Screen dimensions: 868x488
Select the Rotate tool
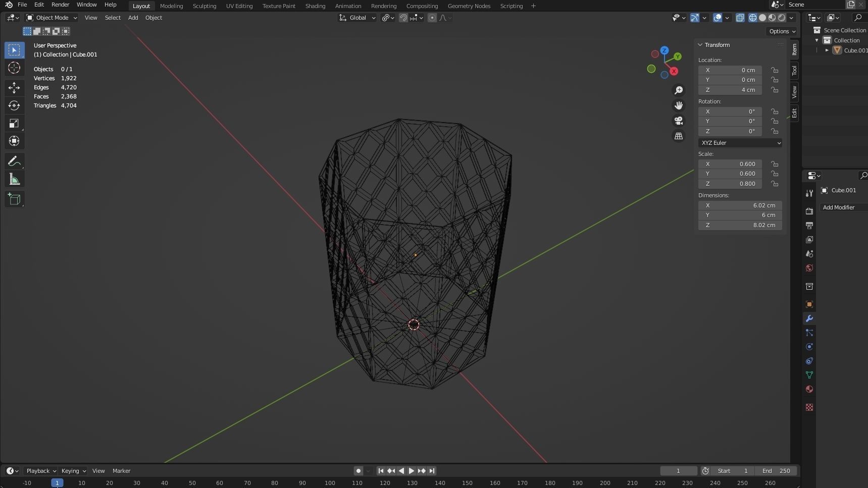[14, 105]
